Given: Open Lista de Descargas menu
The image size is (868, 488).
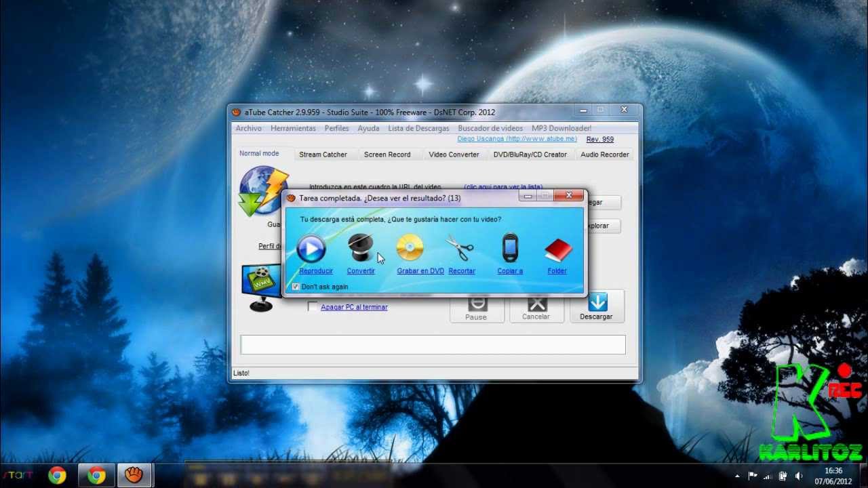Looking at the screenshot, I should click(418, 128).
